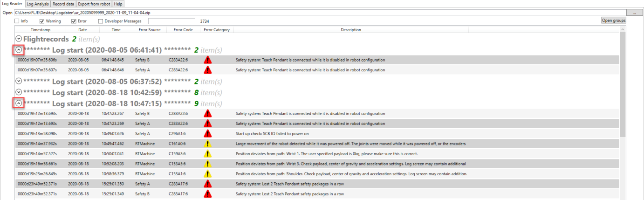This screenshot has height=200, width=644.
Task: Click yellow warning icon on Wrist 3 deviation row
Action: point(208,164)
